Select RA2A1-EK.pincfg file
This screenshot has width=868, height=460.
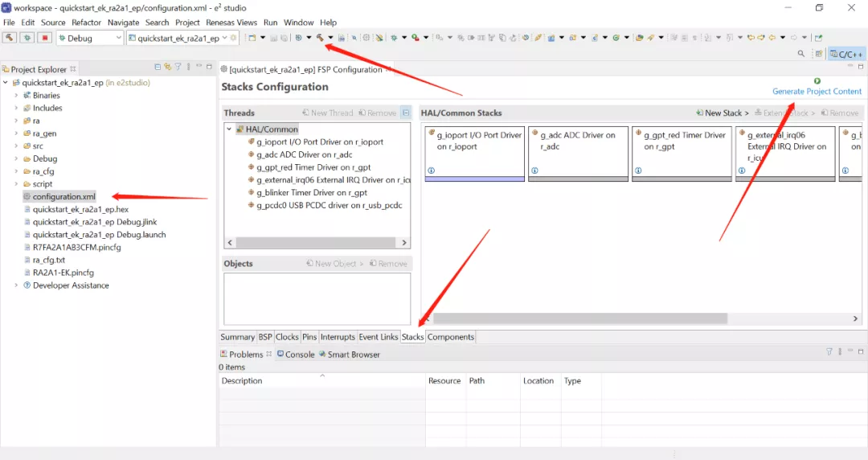click(63, 273)
